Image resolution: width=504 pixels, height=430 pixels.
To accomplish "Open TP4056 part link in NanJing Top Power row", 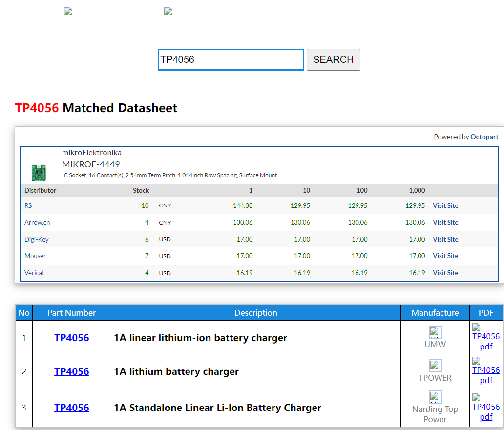I will [72, 408].
